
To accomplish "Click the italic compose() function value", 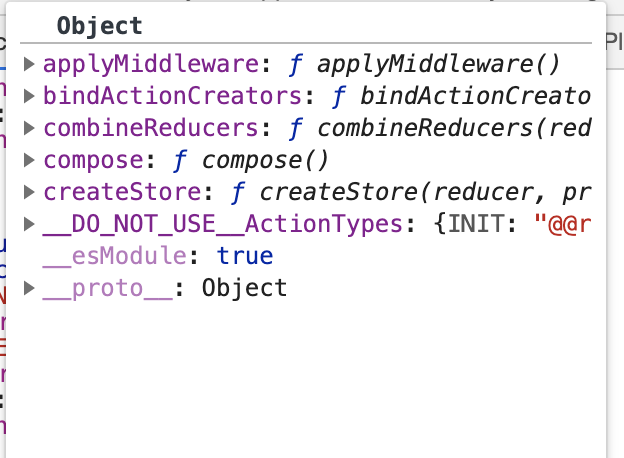I will point(265,161).
